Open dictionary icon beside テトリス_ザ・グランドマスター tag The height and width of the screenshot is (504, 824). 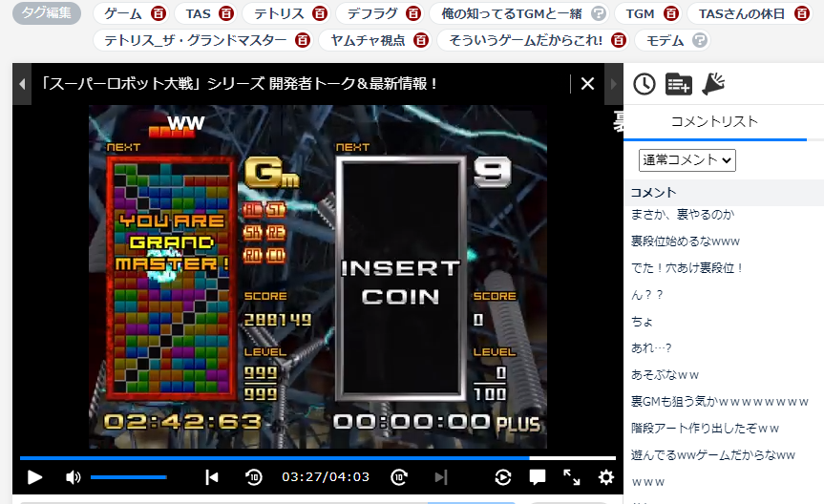tap(303, 40)
